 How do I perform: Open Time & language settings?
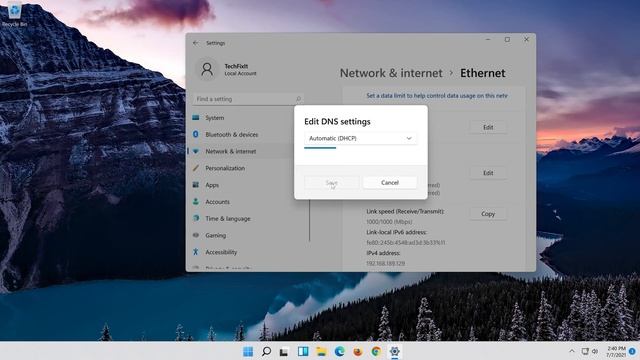pyautogui.click(x=228, y=218)
